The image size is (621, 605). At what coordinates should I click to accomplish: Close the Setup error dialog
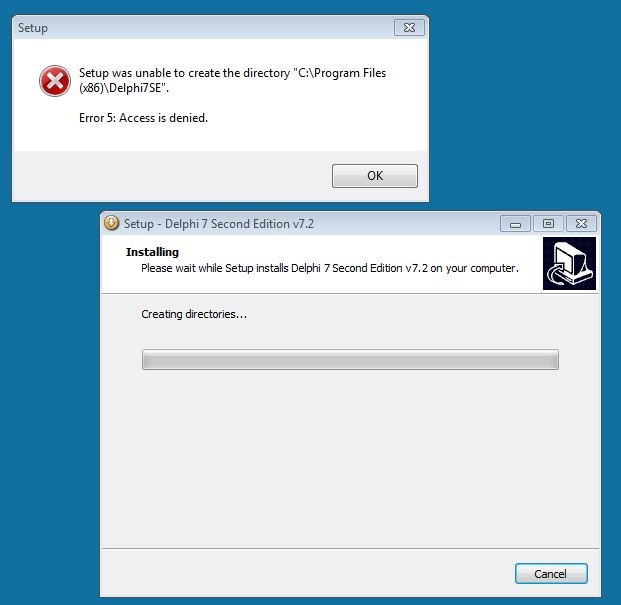[x=409, y=28]
